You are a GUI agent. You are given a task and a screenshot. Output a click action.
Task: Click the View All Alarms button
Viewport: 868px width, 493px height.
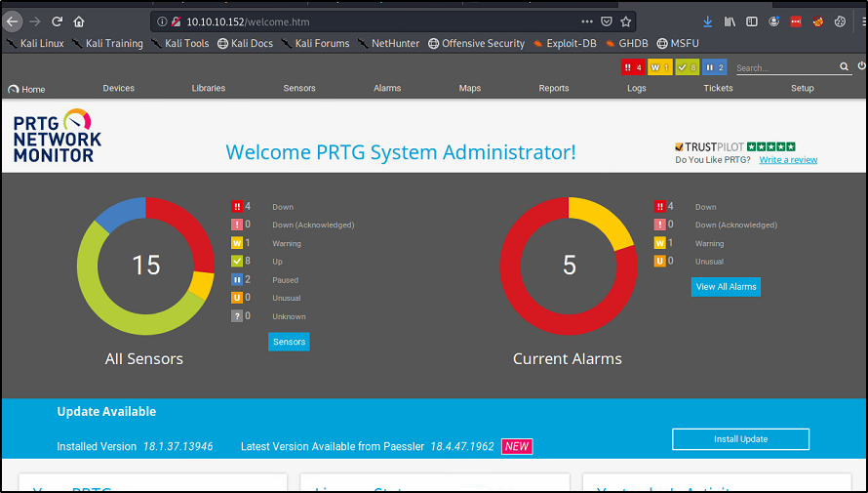click(x=726, y=287)
